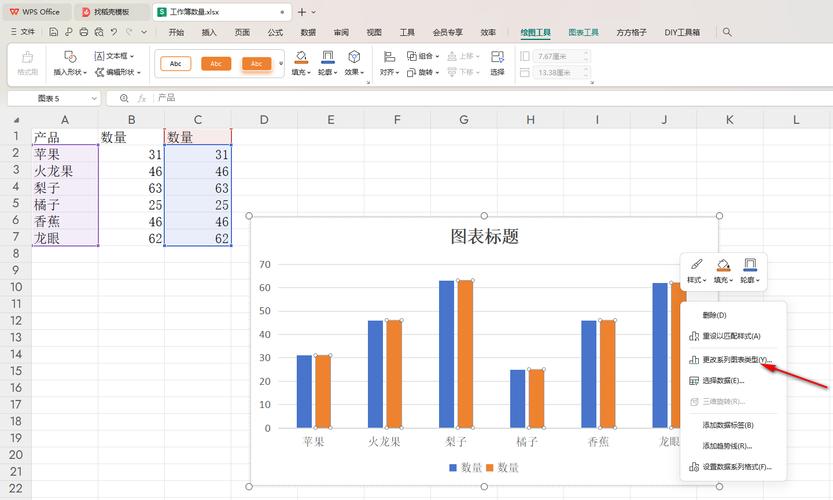The height and width of the screenshot is (500, 833).
Task: Click the fx insert function icon
Action: pyautogui.click(x=142, y=98)
